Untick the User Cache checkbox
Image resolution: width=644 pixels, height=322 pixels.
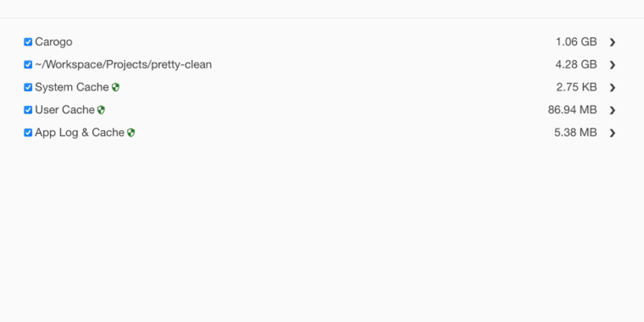[x=28, y=110]
